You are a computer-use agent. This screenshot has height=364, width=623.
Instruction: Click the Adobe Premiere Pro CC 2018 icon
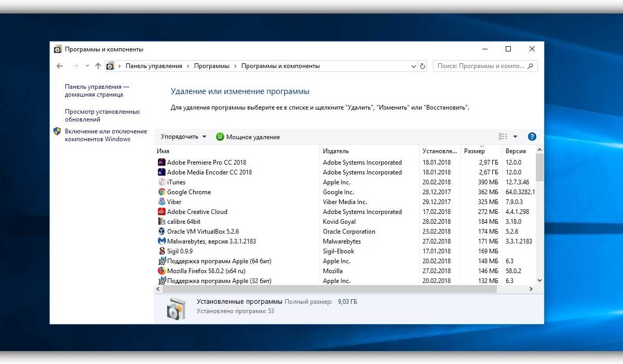[x=161, y=163]
